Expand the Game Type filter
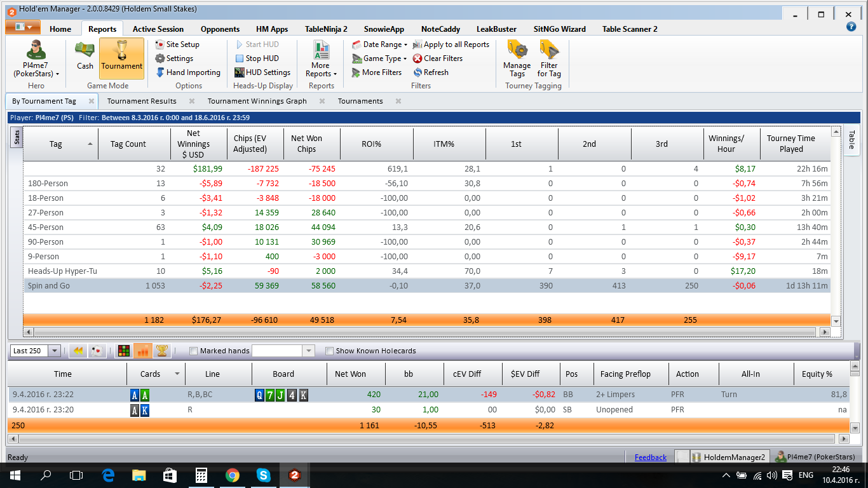Screen dimensions: 868x488 pos(379,58)
